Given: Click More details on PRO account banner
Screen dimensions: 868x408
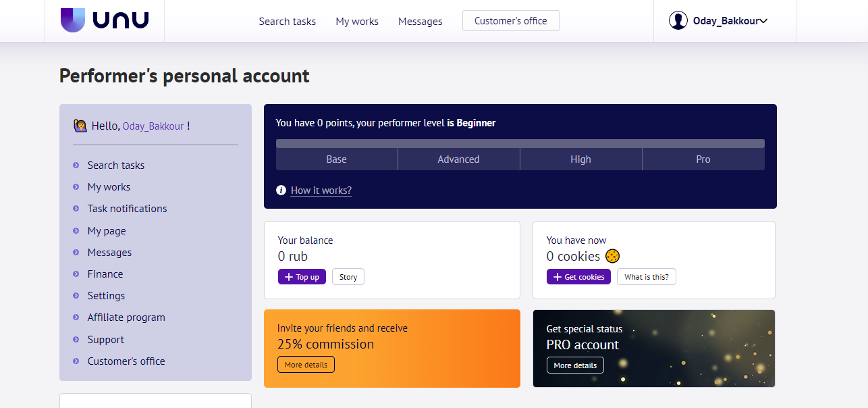Looking at the screenshot, I should pyautogui.click(x=575, y=365).
